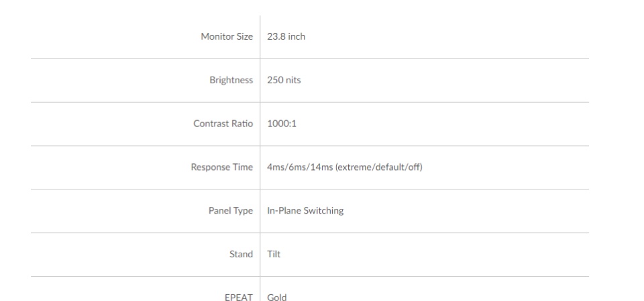The image size is (644, 301).
Task: Click the Contrast Ratio label
Action: 223,124
